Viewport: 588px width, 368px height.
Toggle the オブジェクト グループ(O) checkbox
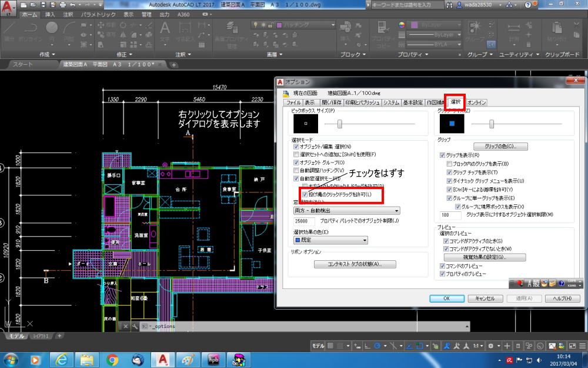(296, 163)
